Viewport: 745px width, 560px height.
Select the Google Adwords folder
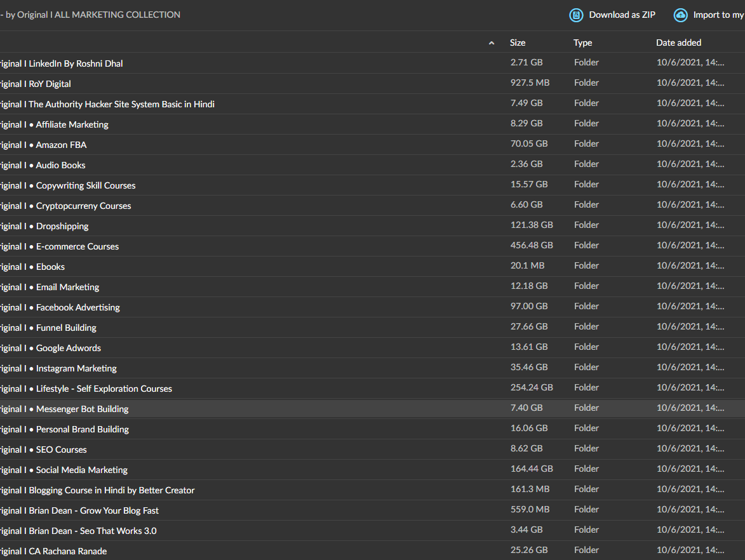click(68, 348)
